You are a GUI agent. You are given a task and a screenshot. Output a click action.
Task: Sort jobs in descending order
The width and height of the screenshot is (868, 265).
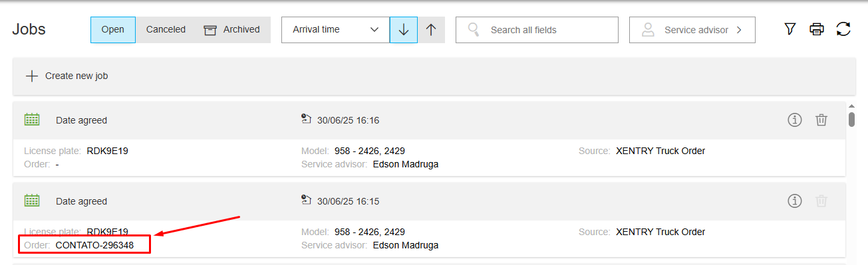(404, 30)
